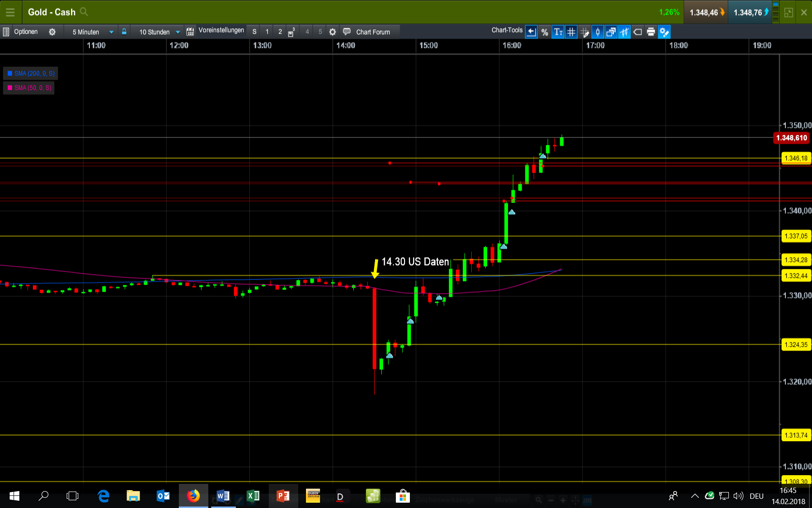Open the Duden app from the taskbar
The image size is (812, 508).
tap(313, 496)
